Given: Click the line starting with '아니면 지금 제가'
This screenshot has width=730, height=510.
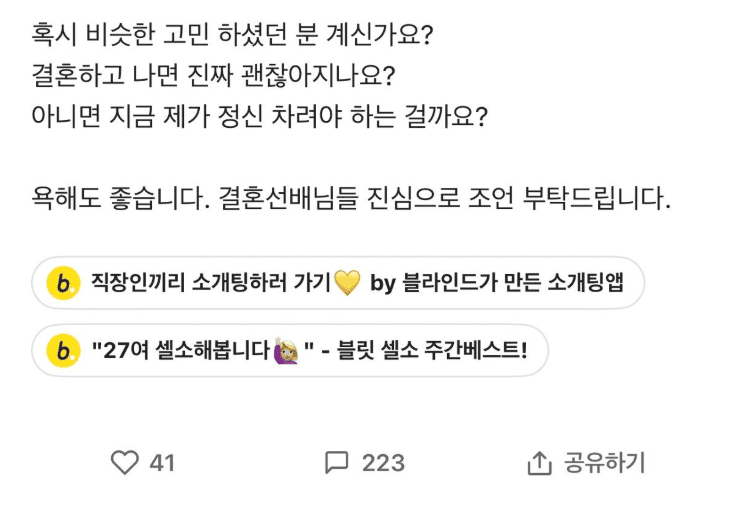Looking at the screenshot, I should click(x=259, y=117).
